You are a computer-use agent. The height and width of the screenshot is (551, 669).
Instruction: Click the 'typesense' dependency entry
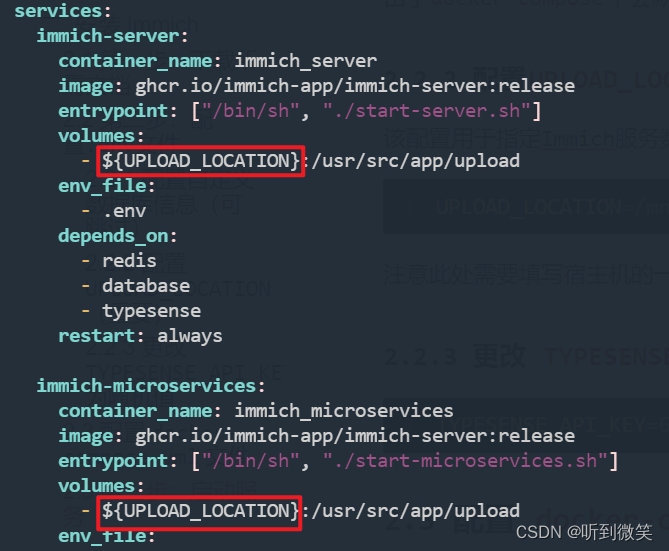pyautogui.click(x=151, y=311)
